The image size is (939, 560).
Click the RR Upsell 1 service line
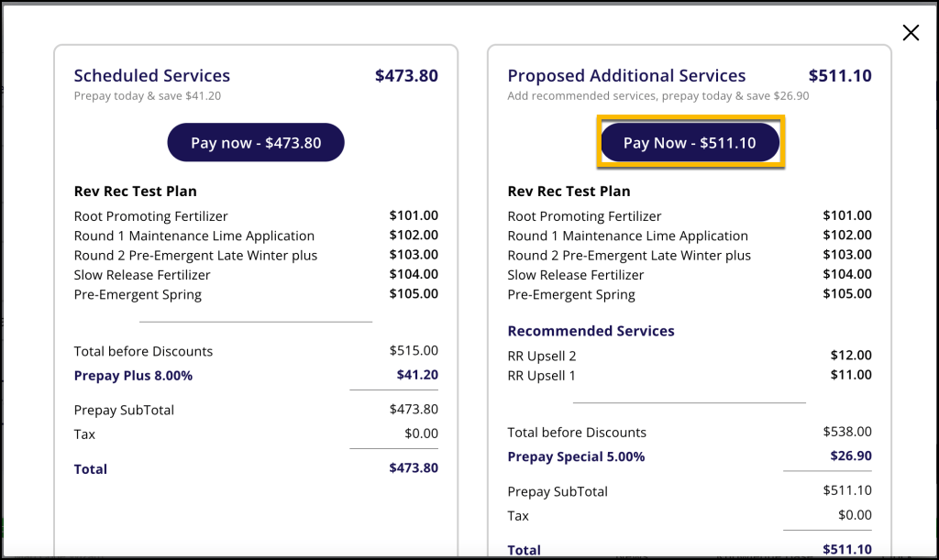(x=542, y=375)
